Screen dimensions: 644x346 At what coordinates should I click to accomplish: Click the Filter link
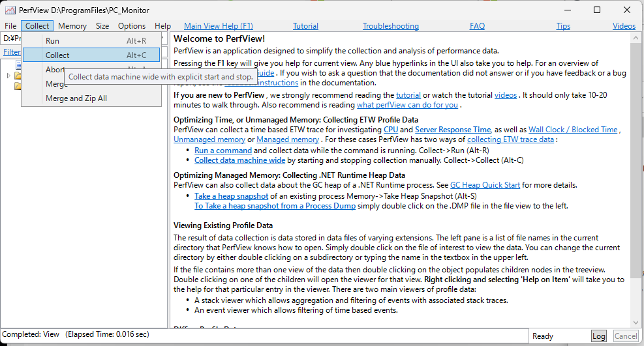(12, 52)
